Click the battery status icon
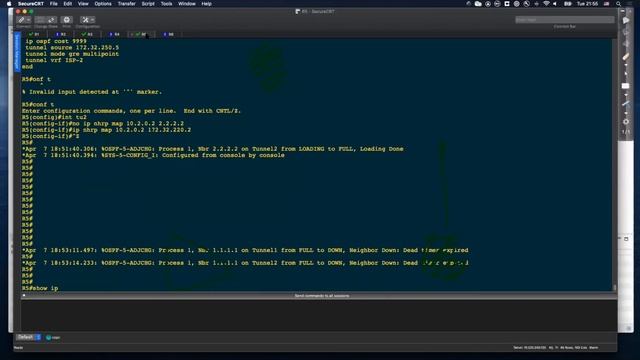Screen dimensions: 640x360 [x=567, y=4]
